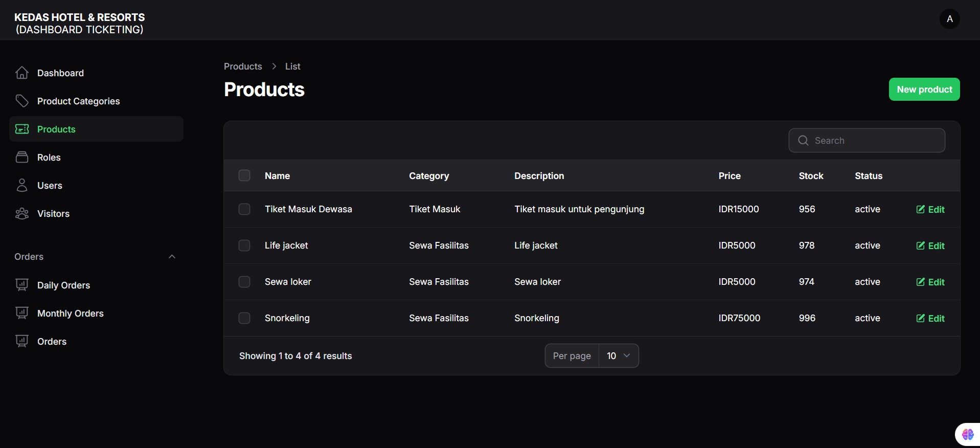Select all products checkbox in header
Viewport: 980px width, 448px height.
[x=244, y=175]
